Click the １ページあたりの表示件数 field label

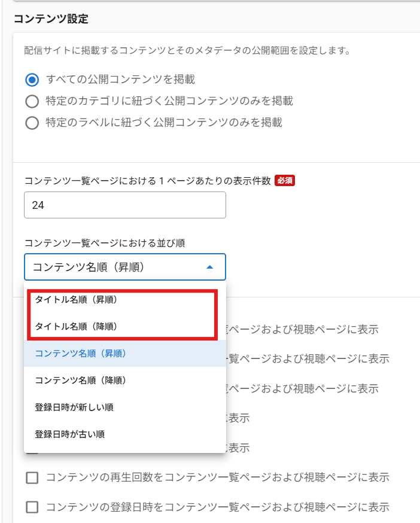click(x=147, y=181)
